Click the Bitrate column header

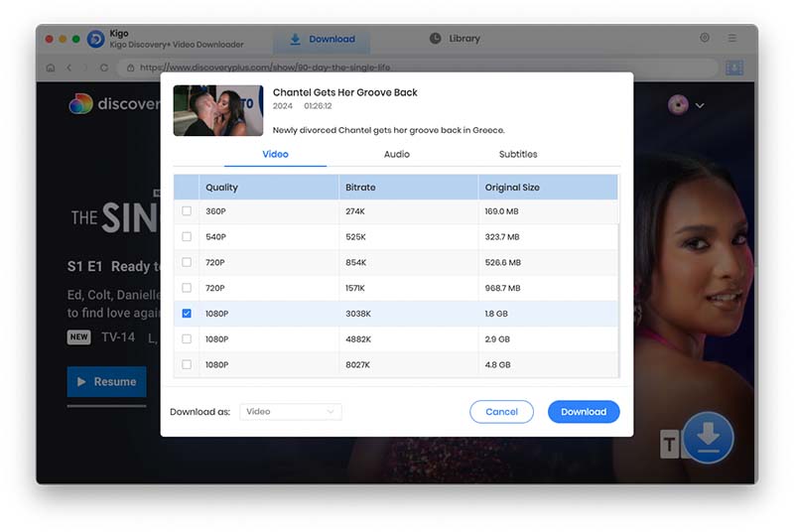tap(409, 188)
